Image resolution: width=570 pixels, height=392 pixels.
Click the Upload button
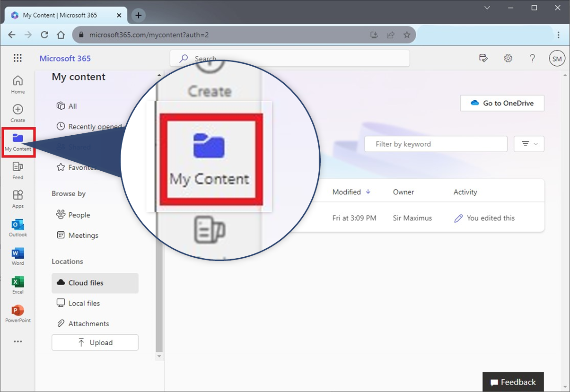pos(95,342)
